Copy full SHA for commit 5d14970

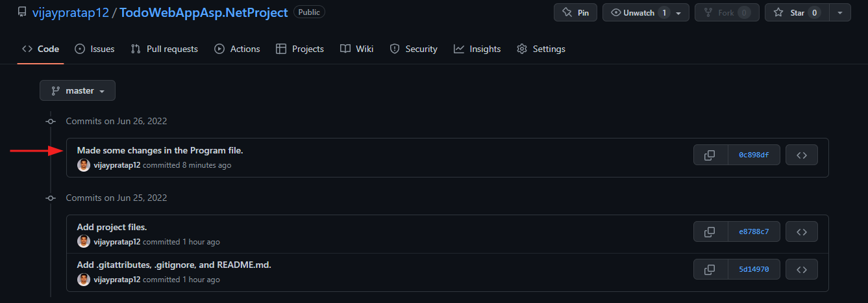(711, 269)
